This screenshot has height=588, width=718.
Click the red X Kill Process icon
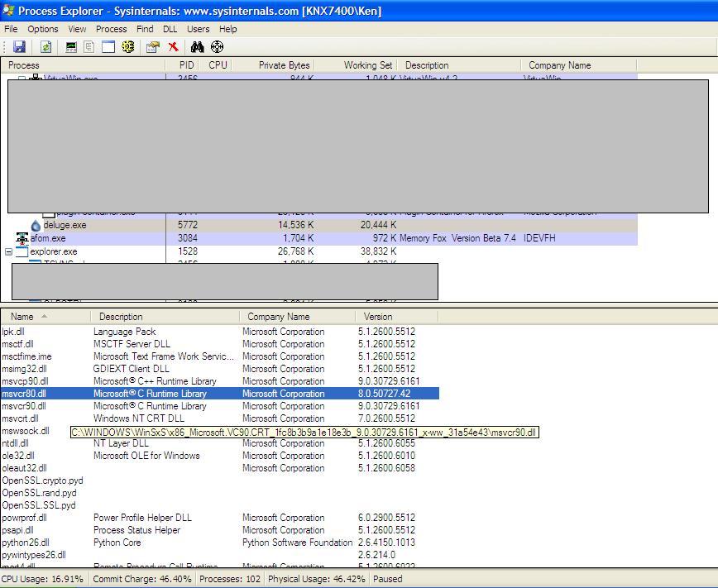[173, 46]
